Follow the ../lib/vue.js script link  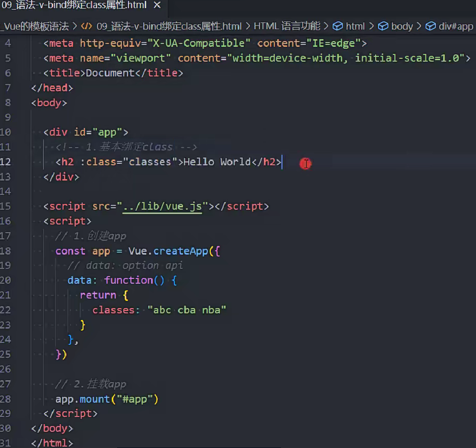click(x=162, y=206)
